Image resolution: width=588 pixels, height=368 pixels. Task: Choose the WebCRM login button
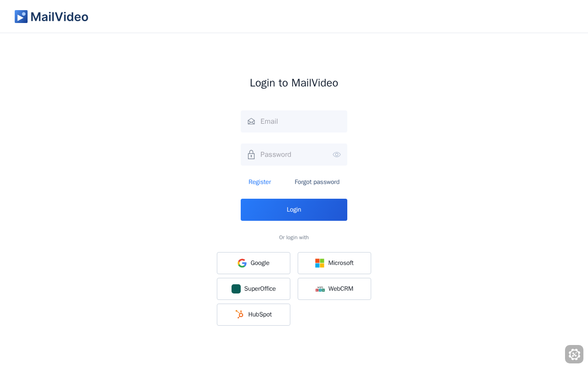pos(334,289)
